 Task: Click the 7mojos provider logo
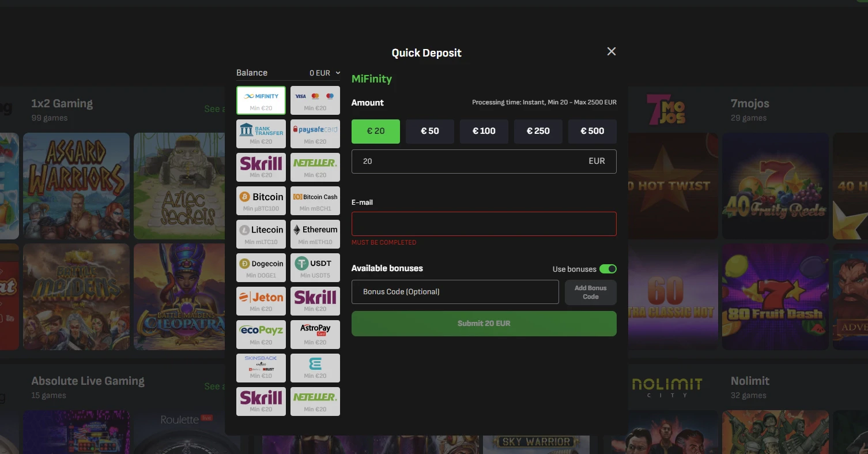click(x=666, y=109)
